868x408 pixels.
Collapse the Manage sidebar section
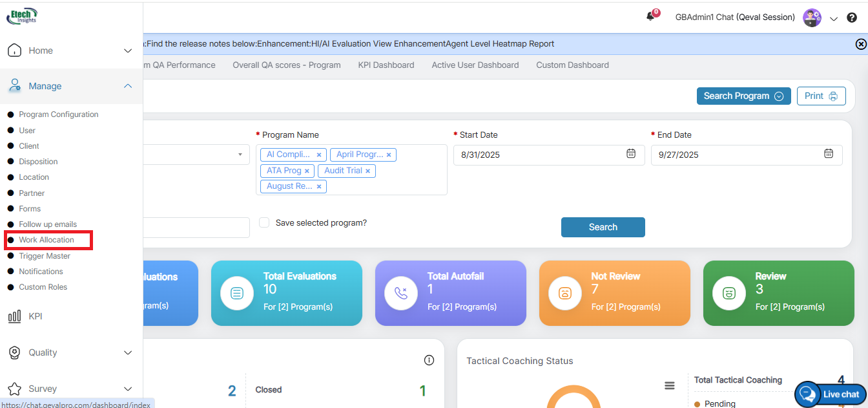click(127, 86)
